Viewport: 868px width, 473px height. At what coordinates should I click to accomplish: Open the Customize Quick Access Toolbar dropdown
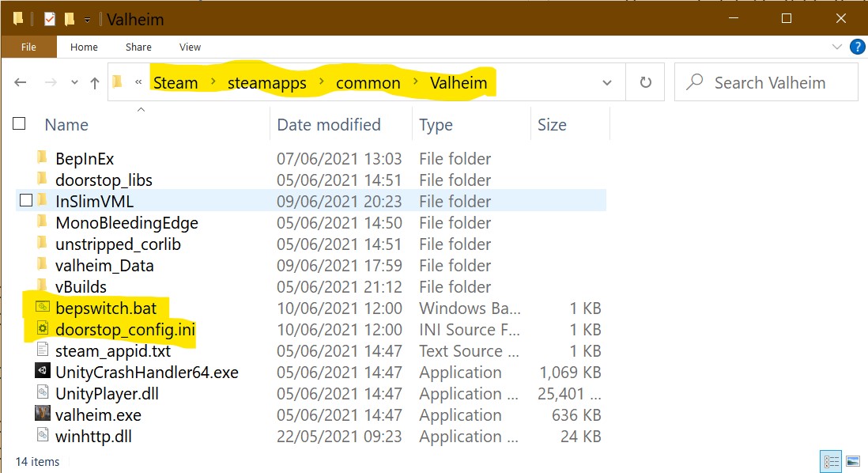(88, 20)
